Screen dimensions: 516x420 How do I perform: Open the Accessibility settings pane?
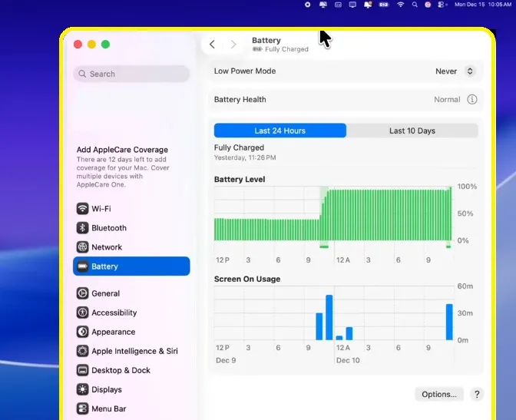coord(131,313)
